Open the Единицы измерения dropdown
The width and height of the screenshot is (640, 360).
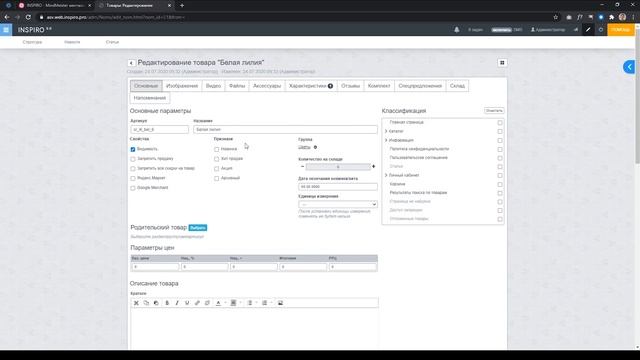click(338, 204)
